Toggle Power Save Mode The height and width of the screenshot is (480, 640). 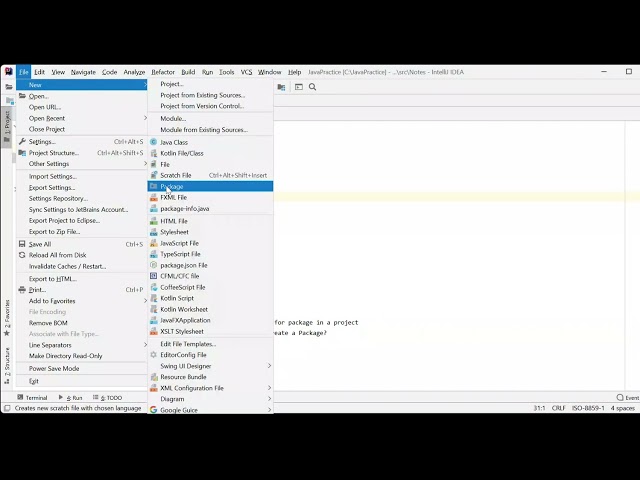pyautogui.click(x=82, y=368)
